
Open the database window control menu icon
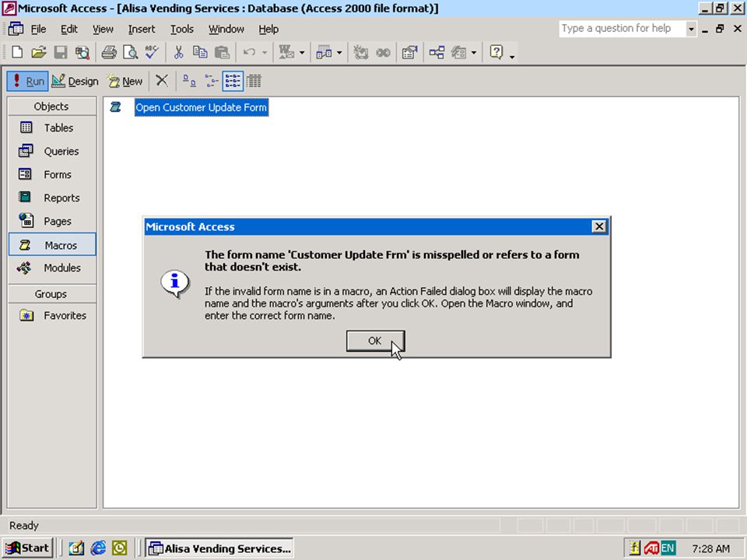tap(16, 29)
